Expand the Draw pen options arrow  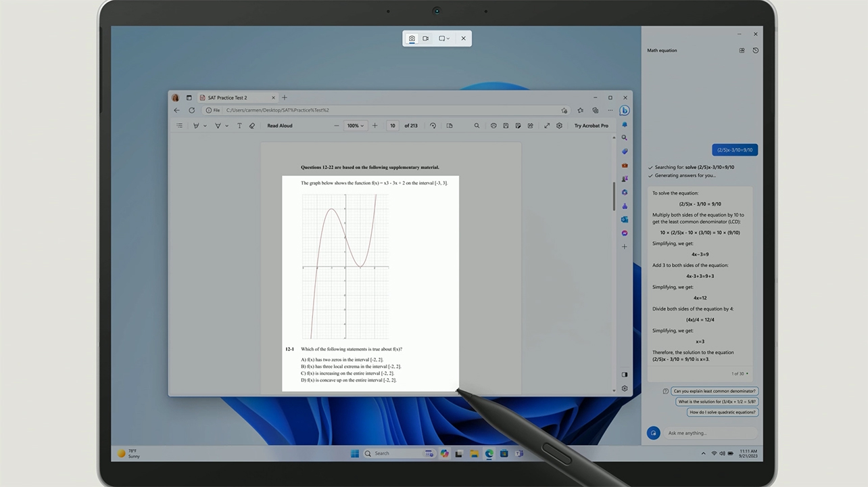point(205,126)
